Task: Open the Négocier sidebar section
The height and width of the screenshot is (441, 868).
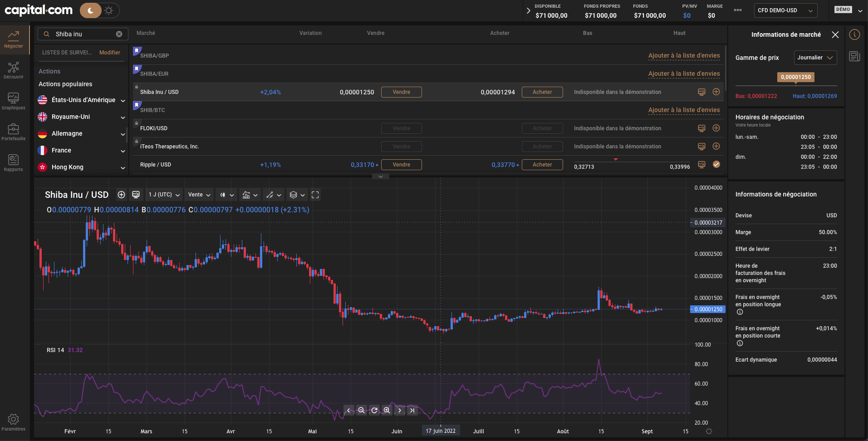Action: (14, 39)
